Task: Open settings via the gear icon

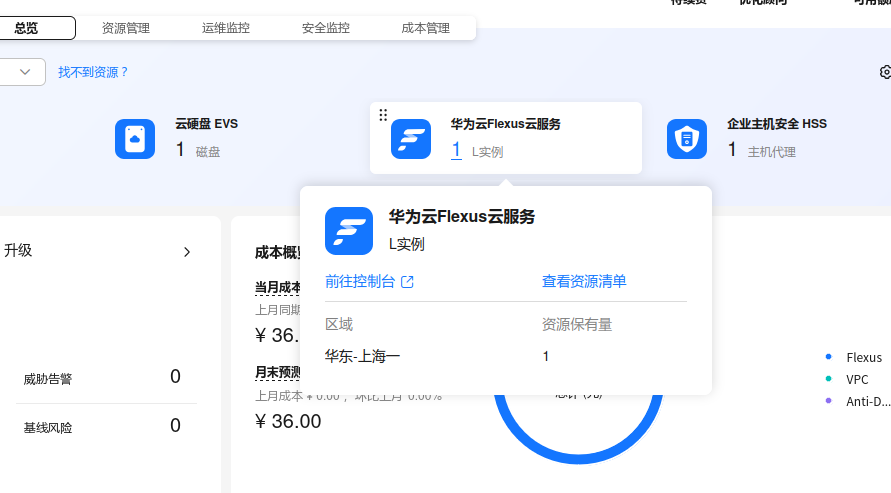Action: pos(885,72)
